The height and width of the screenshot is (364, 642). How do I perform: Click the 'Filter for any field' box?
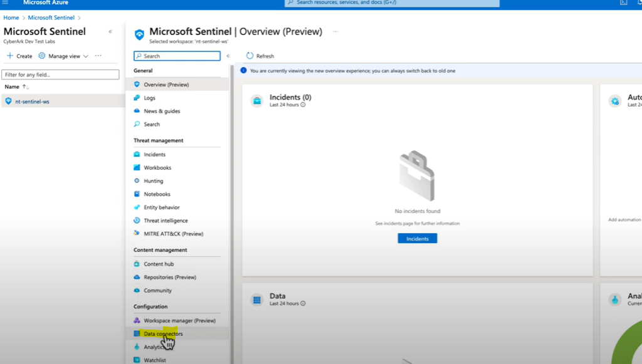click(x=60, y=74)
